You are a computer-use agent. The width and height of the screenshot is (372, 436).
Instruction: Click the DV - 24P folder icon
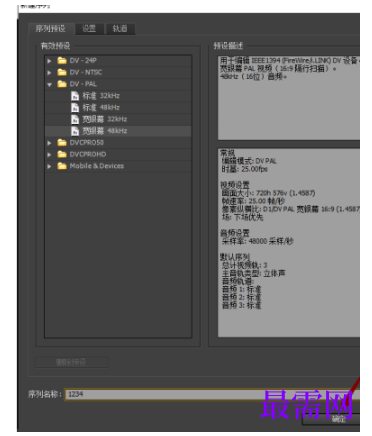pos(62,60)
